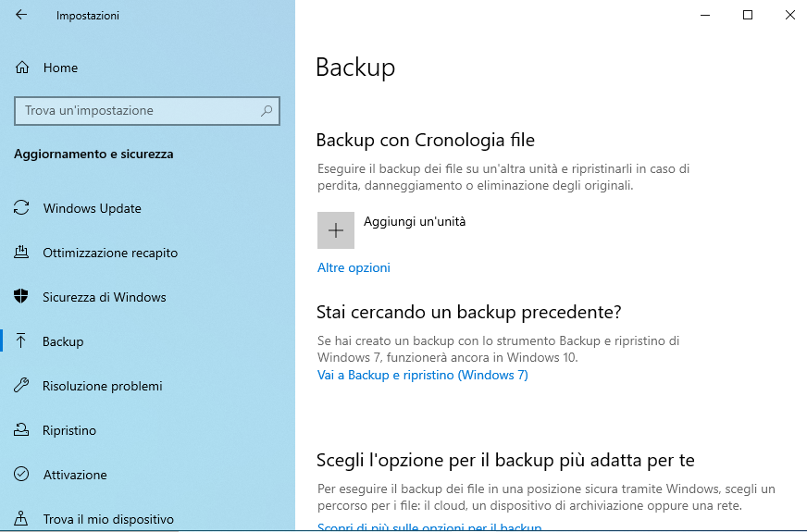Click the Trova il mio dispositivo icon
Viewport: 807px width, 532px height.
click(21, 519)
